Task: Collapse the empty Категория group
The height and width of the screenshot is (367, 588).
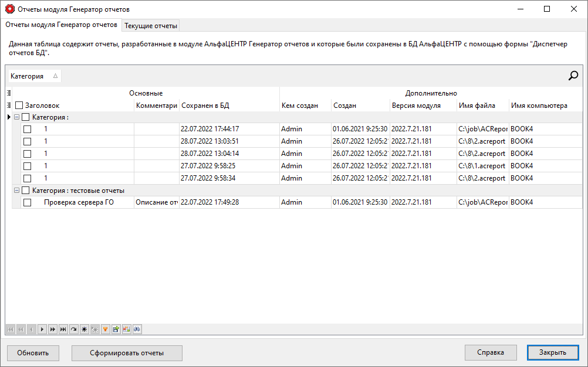Action: [x=16, y=117]
